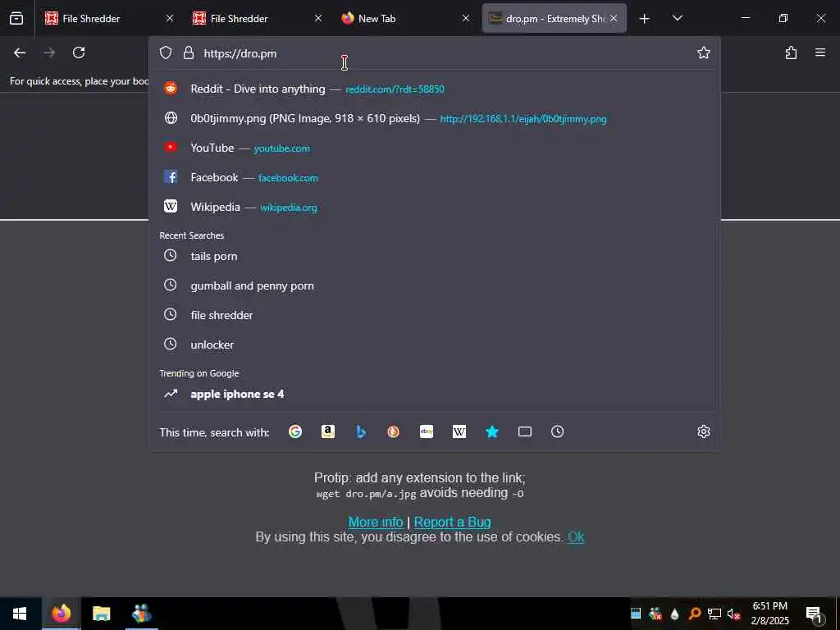
Task: Open search settings gear icon
Action: (703, 431)
